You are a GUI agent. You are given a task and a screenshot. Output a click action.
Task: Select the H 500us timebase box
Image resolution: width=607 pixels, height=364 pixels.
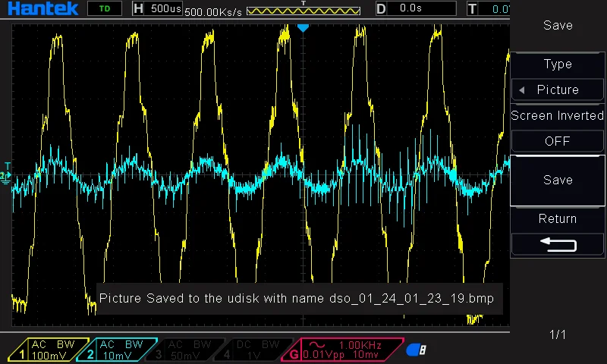click(x=157, y=8)
